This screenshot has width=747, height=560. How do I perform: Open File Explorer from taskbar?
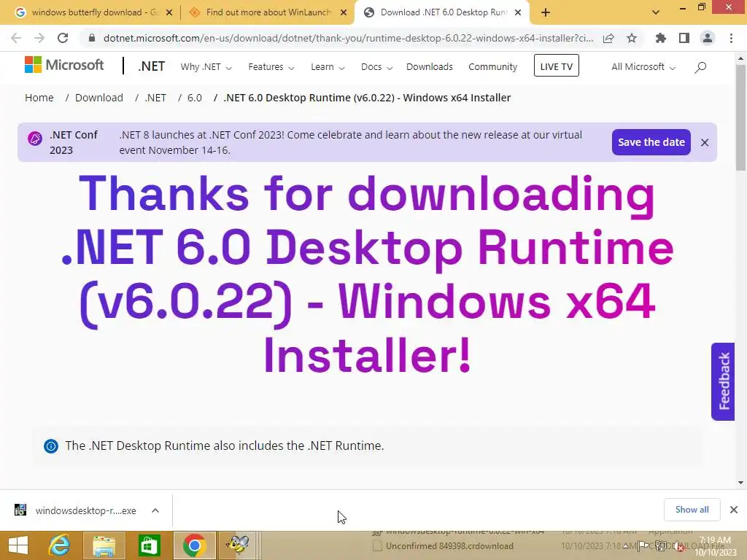(104, 545)
